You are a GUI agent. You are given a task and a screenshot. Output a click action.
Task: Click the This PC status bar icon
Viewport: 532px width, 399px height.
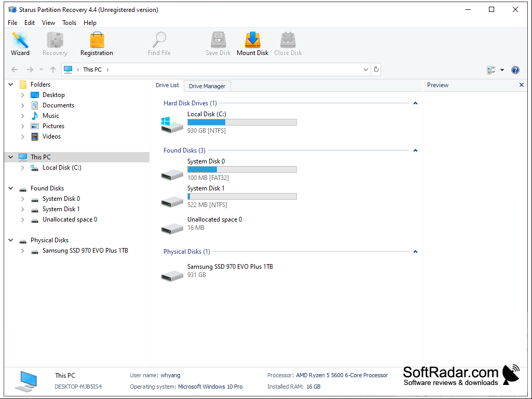point(26,381)
